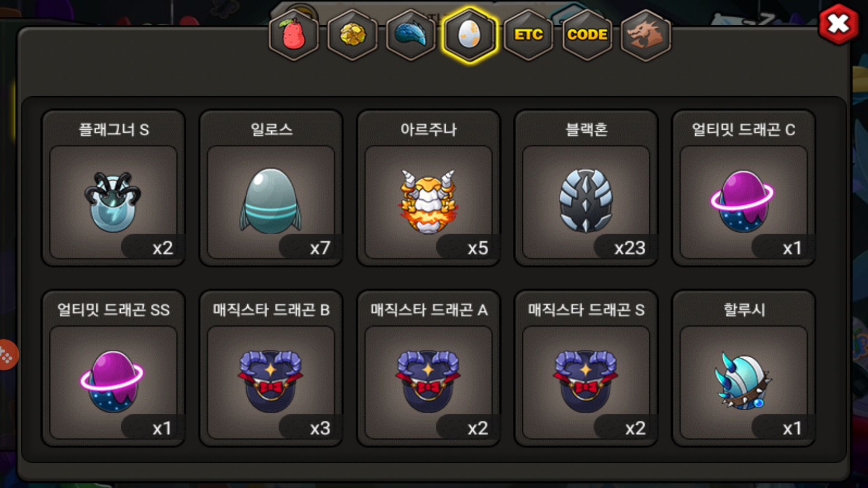
Task: Select the 플래그너 S egg
Action: (x=113, y=188)
